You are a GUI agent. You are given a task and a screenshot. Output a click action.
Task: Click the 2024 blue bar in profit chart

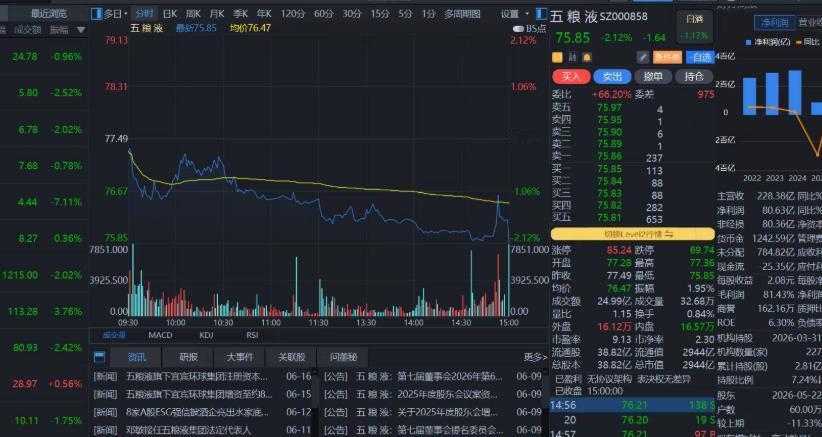pos(795,92)
